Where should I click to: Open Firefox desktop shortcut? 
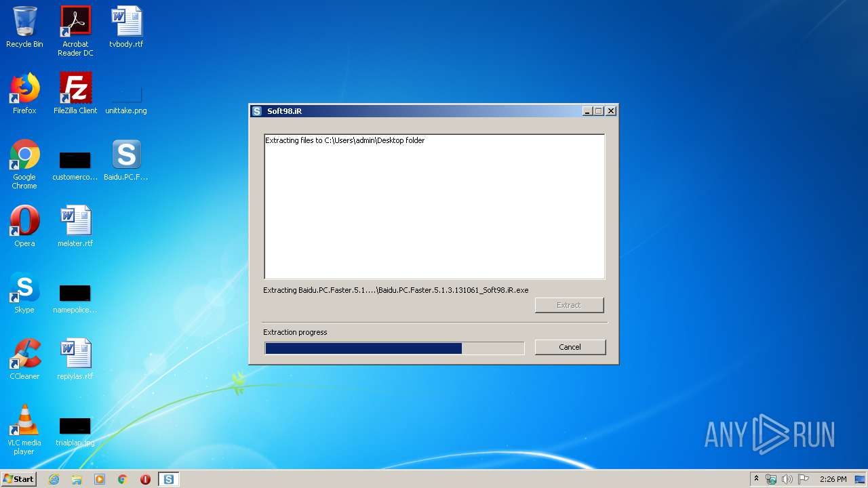(24, 94)
